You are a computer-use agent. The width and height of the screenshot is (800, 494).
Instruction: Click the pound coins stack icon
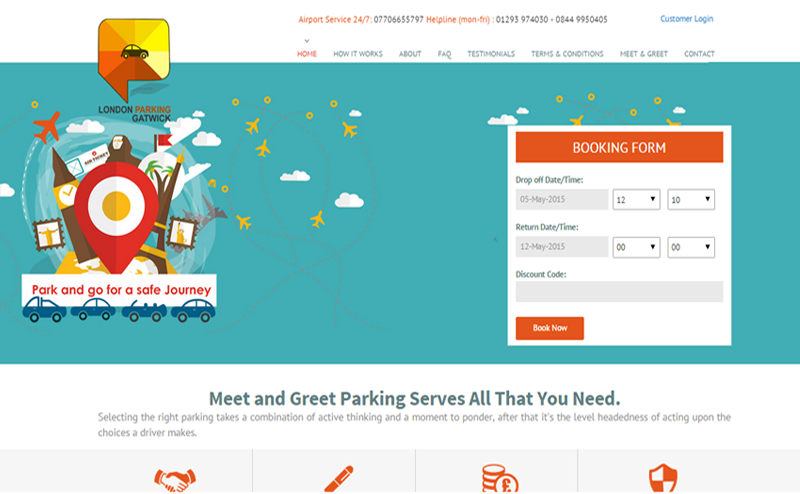pyautogui.click(x=500, y=479)
